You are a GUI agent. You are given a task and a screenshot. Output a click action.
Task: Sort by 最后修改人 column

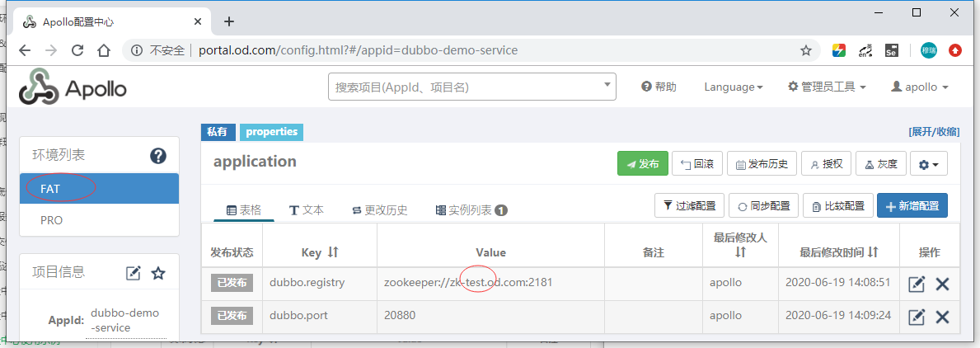[741, 252]
